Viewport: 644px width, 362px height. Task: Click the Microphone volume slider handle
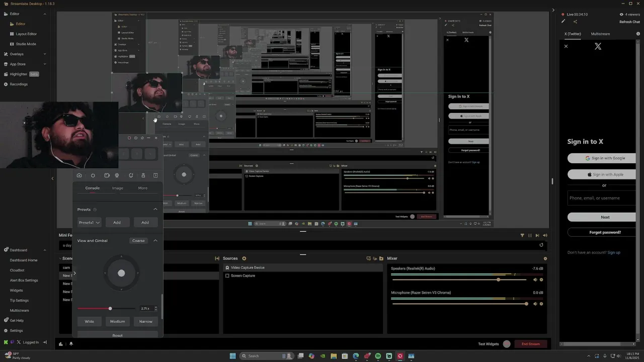click(x=526, y=304)
